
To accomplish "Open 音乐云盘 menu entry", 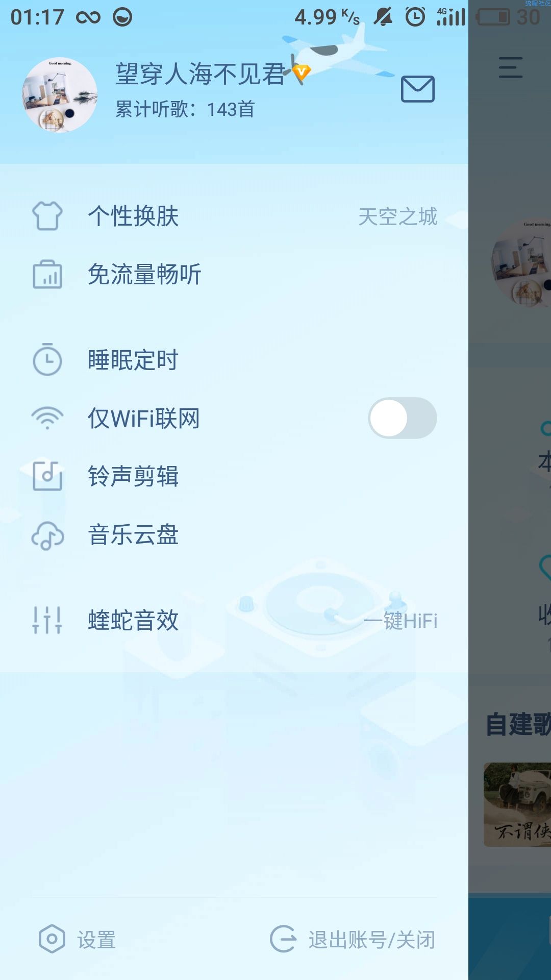I will (234, 535).
